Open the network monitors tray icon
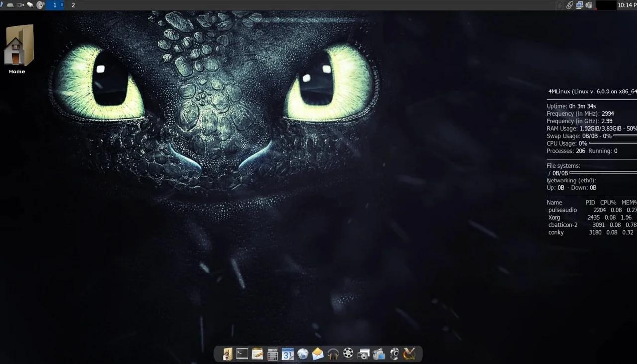Image resolution: width=637 pixels, height=364 pixels. pyautogui.click(x=579, y=5)
